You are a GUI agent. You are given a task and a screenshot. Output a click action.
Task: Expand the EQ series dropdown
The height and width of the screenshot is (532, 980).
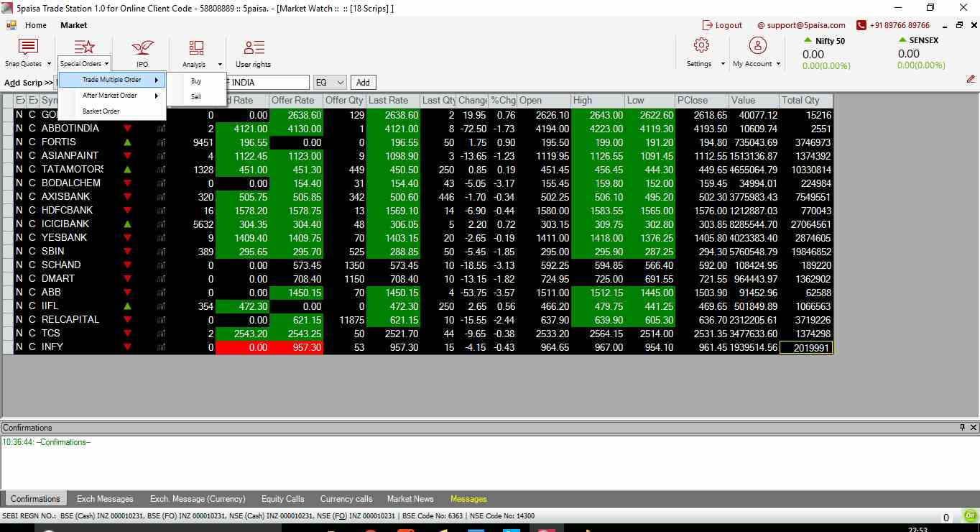coord(340,83)
